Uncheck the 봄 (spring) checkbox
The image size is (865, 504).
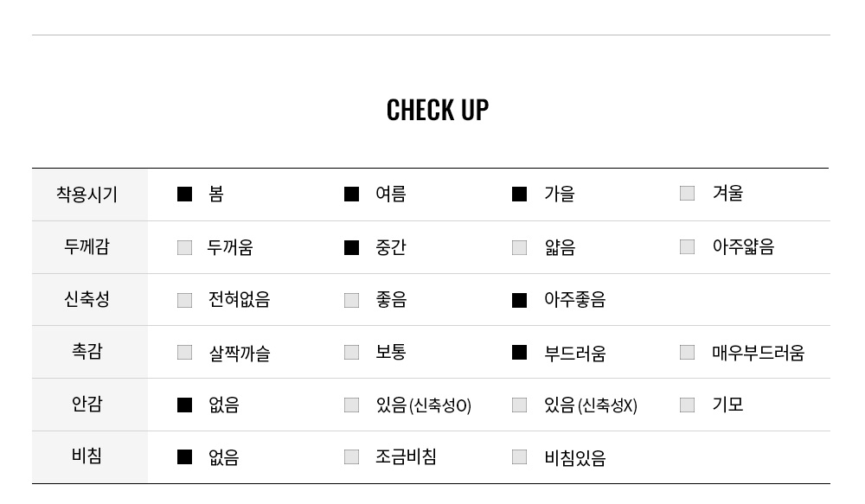pyautogui.click(x=184, y=195)
